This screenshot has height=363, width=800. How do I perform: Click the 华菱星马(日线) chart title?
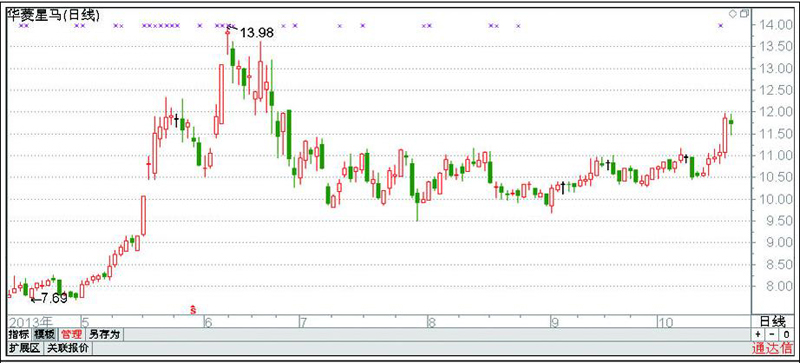[53, 15]
